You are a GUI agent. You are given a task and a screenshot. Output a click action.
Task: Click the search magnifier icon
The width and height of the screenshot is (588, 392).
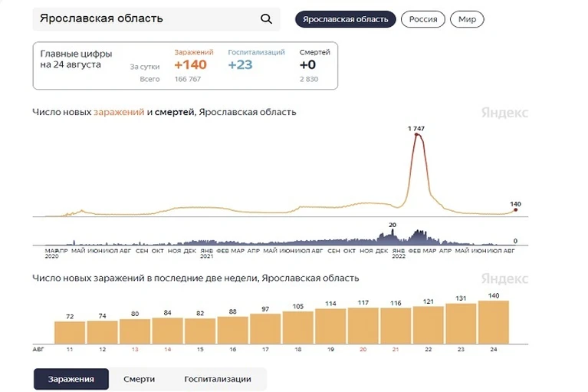(x=266, y=18)
